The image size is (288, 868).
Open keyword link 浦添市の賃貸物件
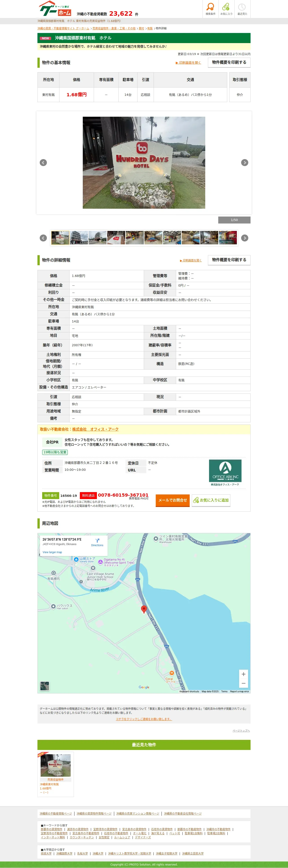tap(78, 829)
